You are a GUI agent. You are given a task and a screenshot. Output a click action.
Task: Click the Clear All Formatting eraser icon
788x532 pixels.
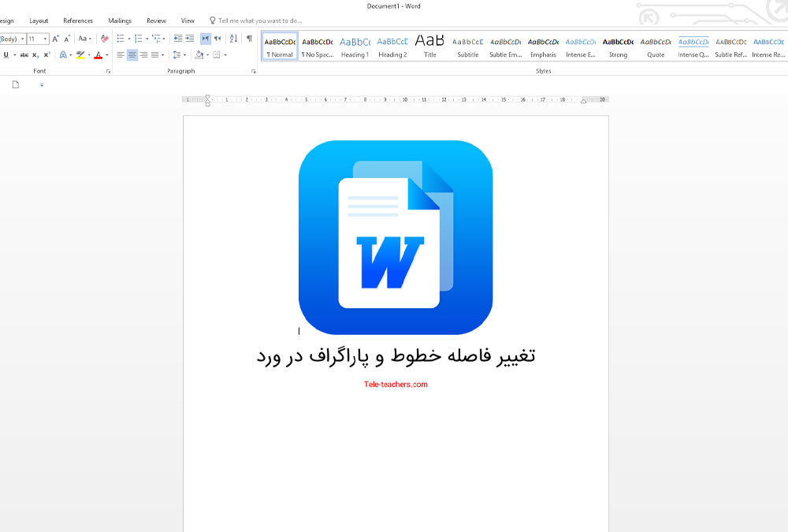tap(105, 39)
